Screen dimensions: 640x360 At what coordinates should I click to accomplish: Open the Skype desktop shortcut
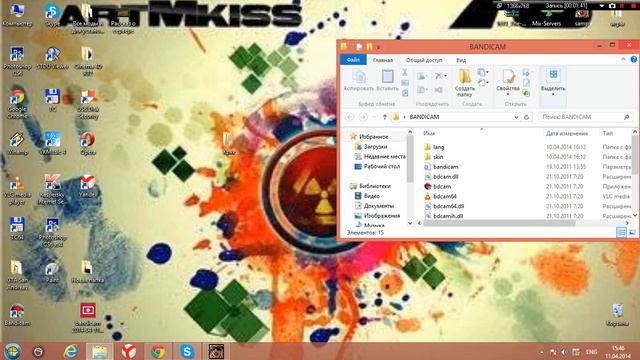(52, 15)
